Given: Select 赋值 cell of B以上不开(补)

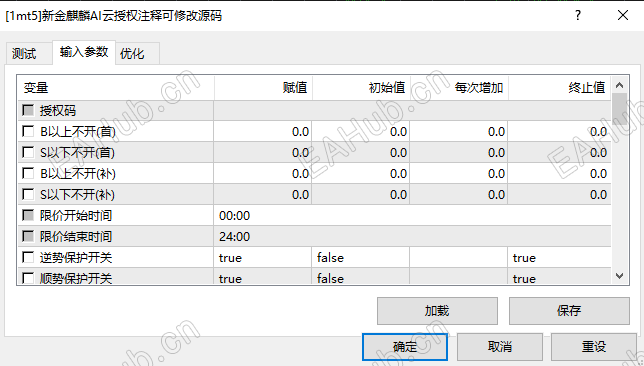Looking at the screenshot, I should [x=263, y=173].
